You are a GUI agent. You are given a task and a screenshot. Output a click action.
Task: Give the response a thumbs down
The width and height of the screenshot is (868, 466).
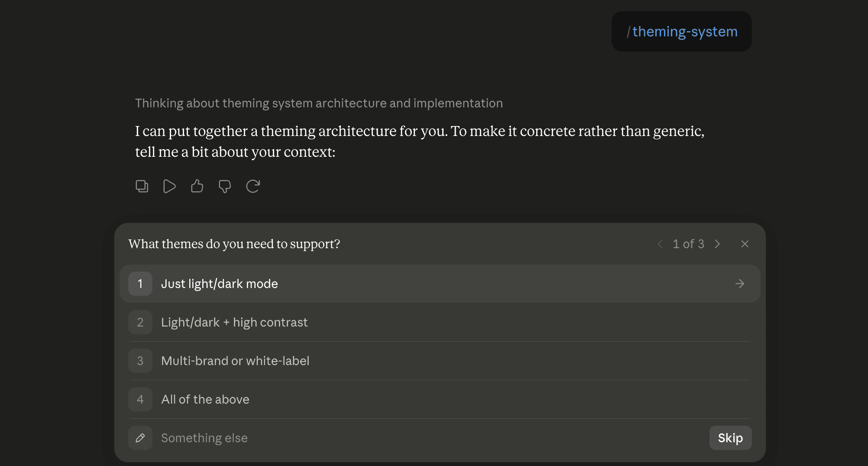tap(225, 186)
